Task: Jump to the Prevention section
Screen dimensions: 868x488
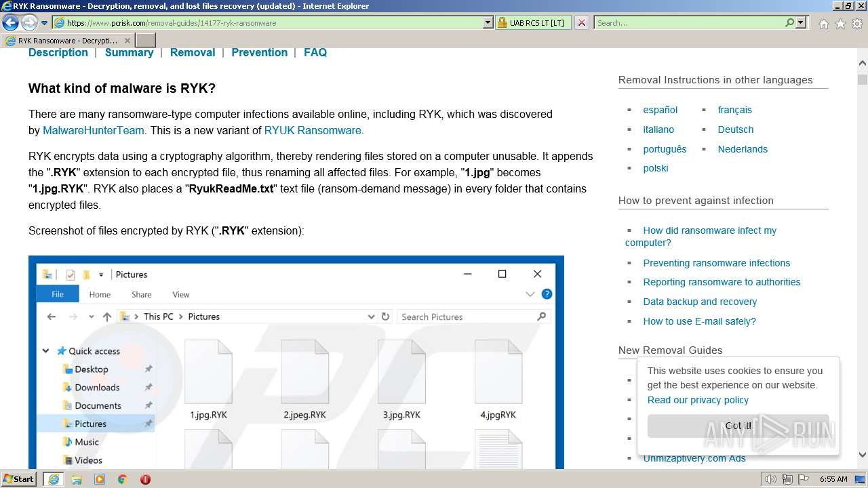Action: coord(260,52)
